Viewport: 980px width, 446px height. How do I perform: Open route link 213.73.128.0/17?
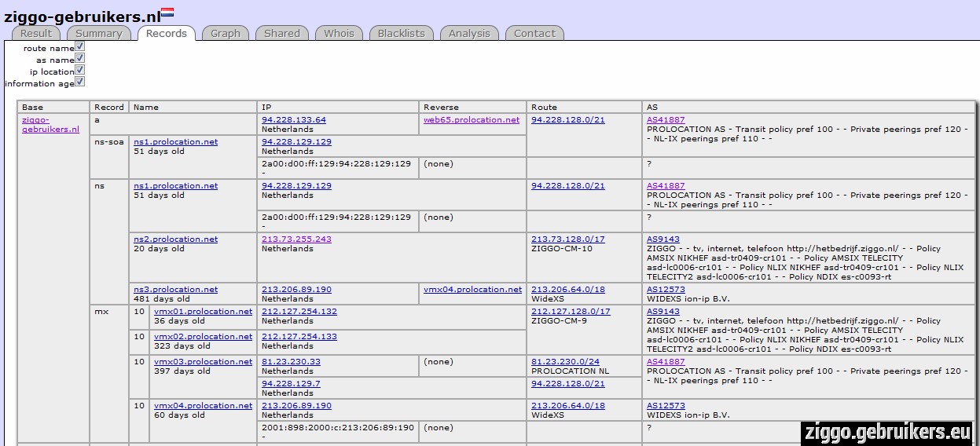[x=568, y=239]
